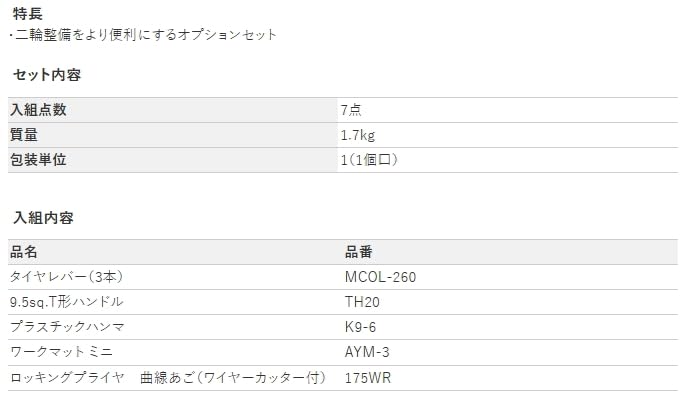This screenshot has height=406, width=686.
Task: Click the 包装単位 row label
Action: [39, 160]
